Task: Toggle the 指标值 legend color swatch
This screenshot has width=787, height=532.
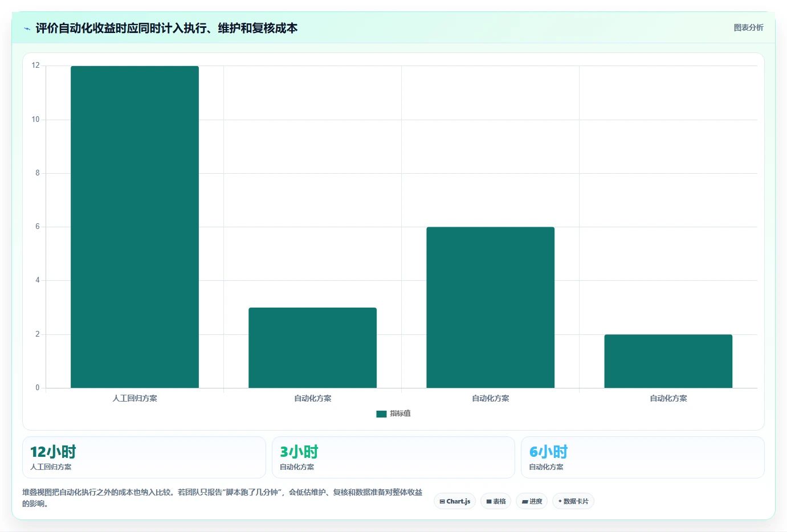Action: click(x=381, y=414)
